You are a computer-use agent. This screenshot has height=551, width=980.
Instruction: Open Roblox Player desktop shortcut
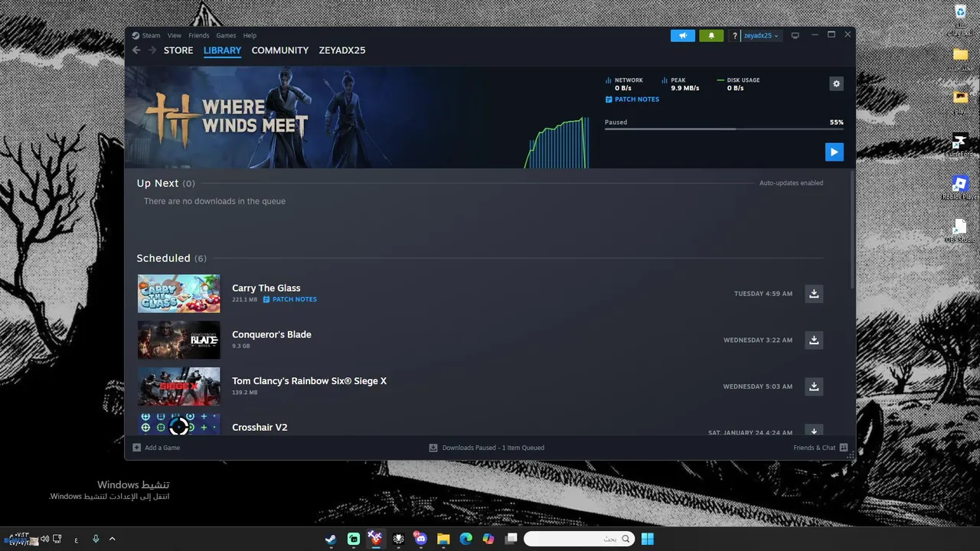tap(960, 187)
